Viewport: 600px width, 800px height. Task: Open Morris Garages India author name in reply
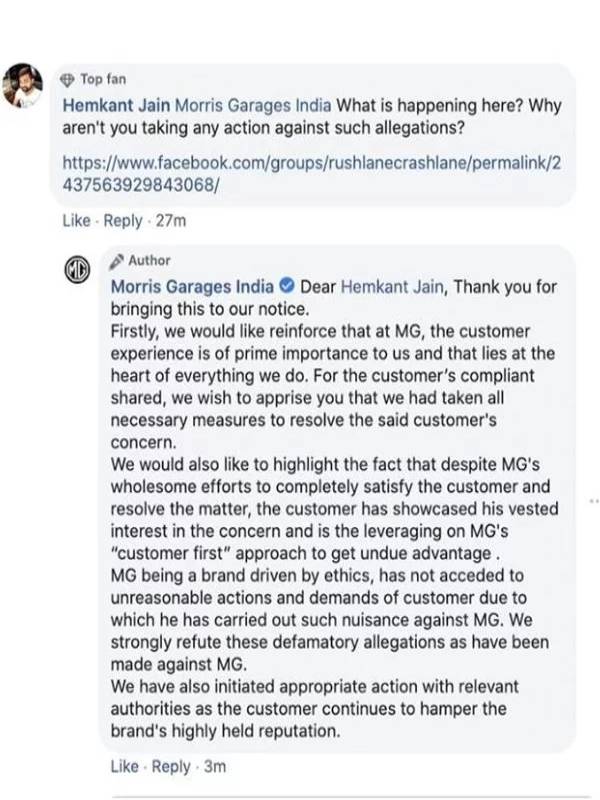[x=192, y=286]
